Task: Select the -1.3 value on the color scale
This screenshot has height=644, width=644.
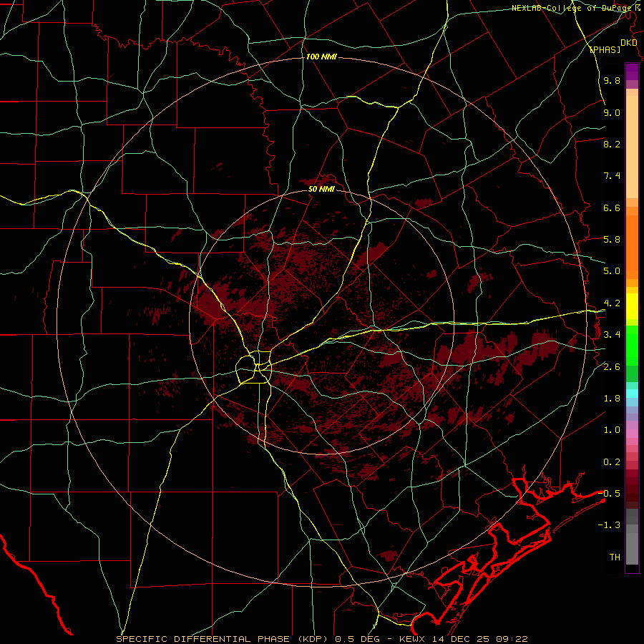Action: 609,525
